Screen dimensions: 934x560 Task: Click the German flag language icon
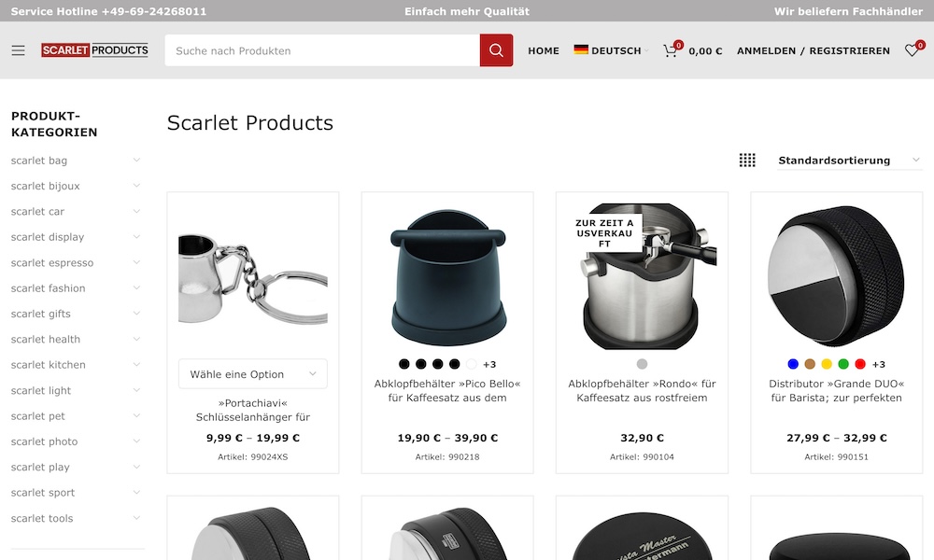(581, 50)
